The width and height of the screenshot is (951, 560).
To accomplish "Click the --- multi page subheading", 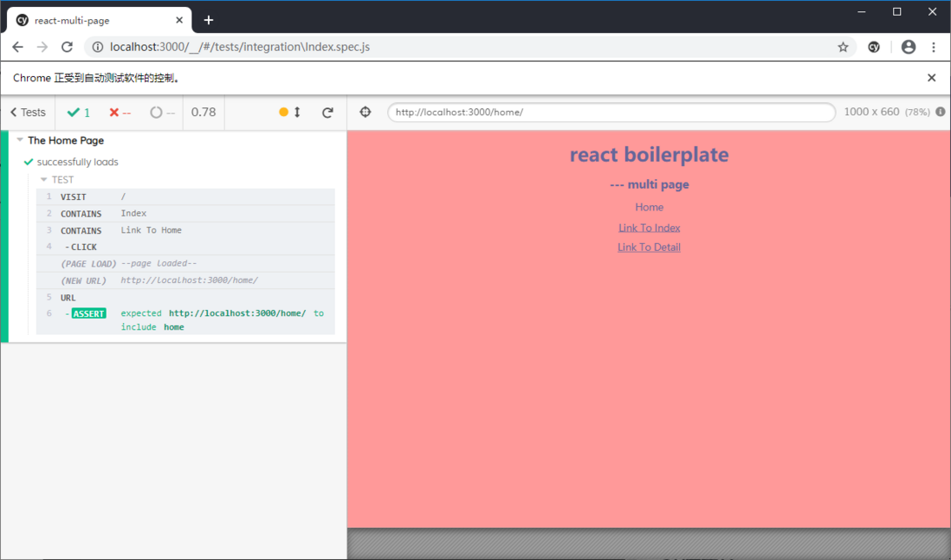I will click(649, 184).
